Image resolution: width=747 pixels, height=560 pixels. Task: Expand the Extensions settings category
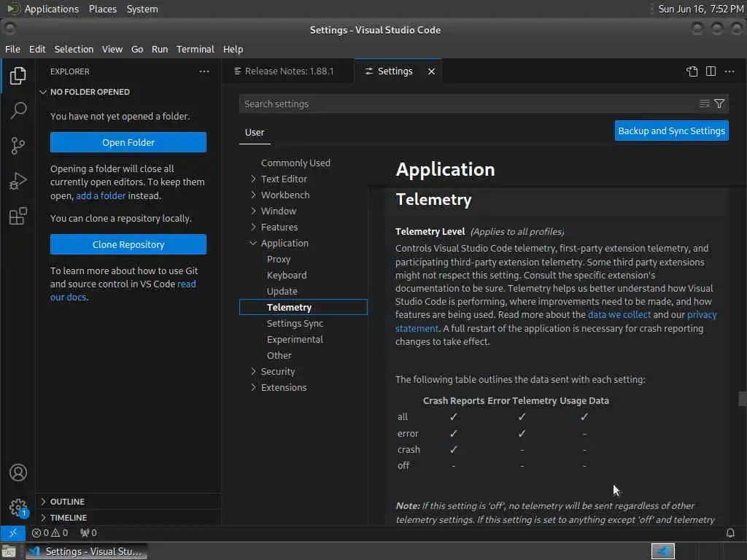point(253,388)
